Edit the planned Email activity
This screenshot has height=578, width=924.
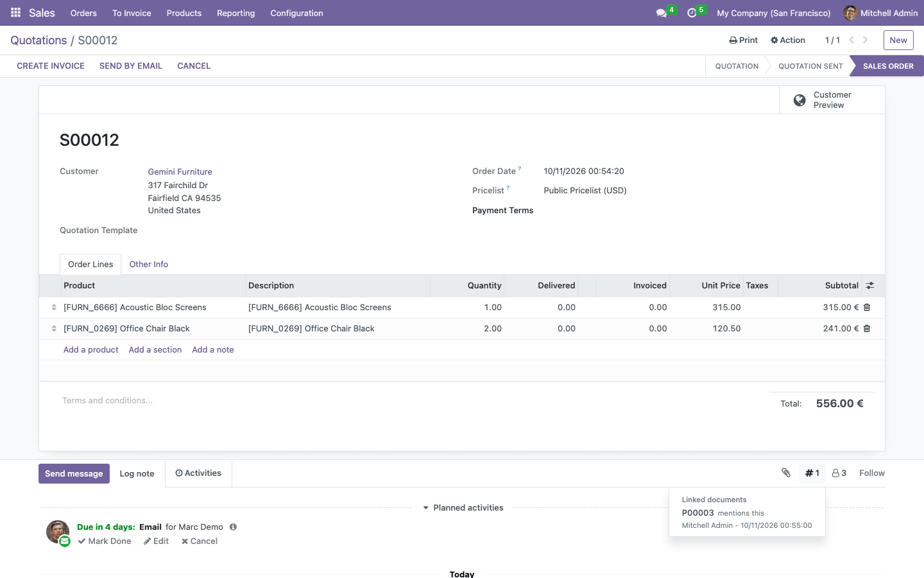(157, 541)
